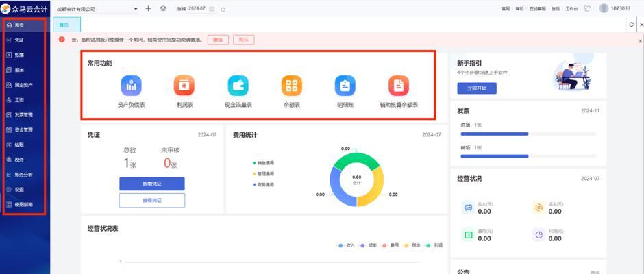This screenshot has height=274, width=644.
Task: Click the 激活 activate button
Action: pyautogui.click(x=218, y=40)
